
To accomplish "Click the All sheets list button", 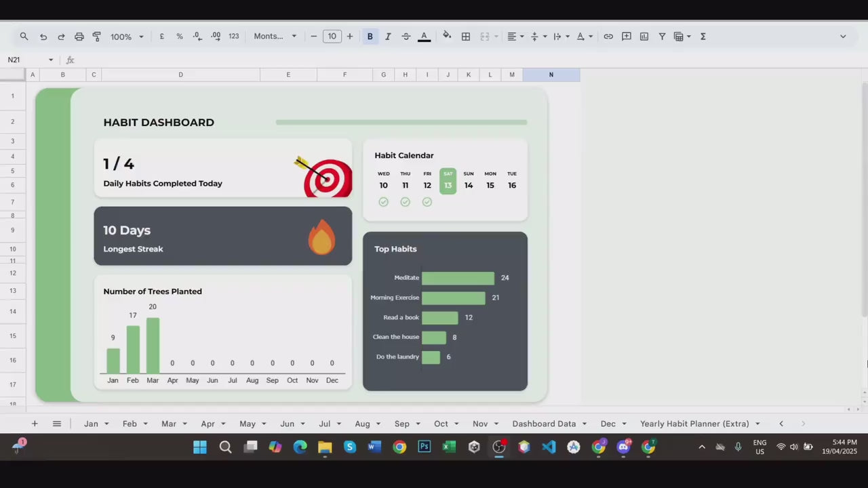I will pyautogui.click(x=57, y=424).
